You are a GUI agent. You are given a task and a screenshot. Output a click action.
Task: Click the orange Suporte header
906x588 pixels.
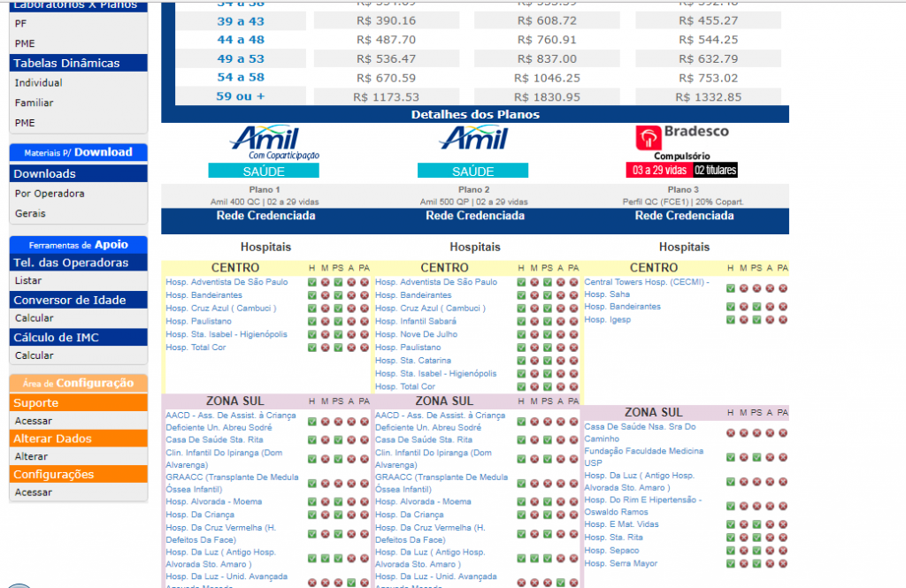[x=79, y=402]
